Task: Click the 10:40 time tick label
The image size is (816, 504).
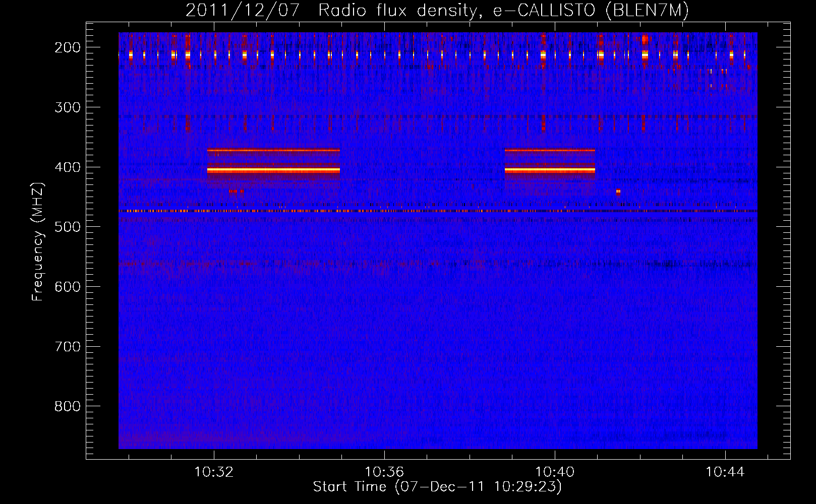Action: (x=555, y=472)
